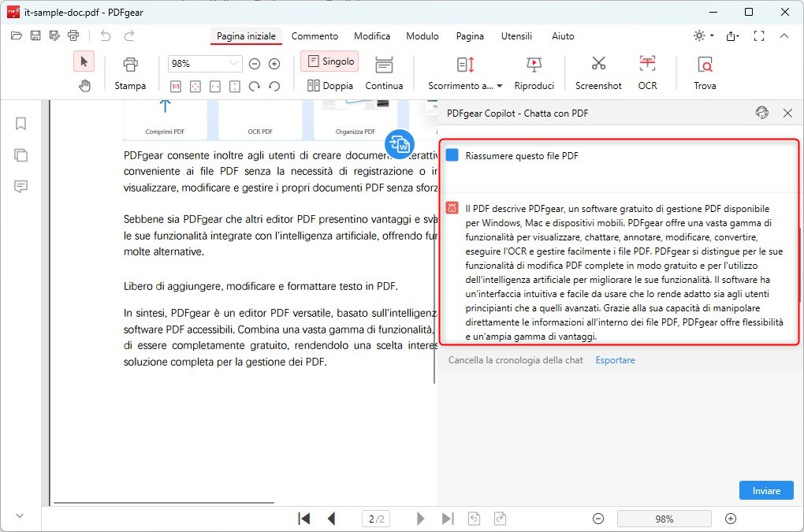
Task: Click the Esportare chat link
Action: (x=615, y=360)
